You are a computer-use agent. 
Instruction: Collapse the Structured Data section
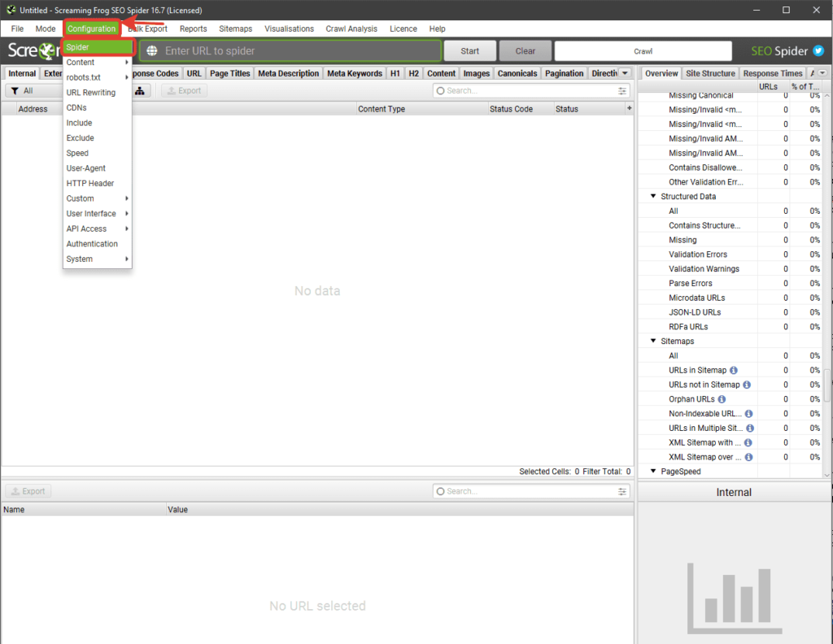653,196
